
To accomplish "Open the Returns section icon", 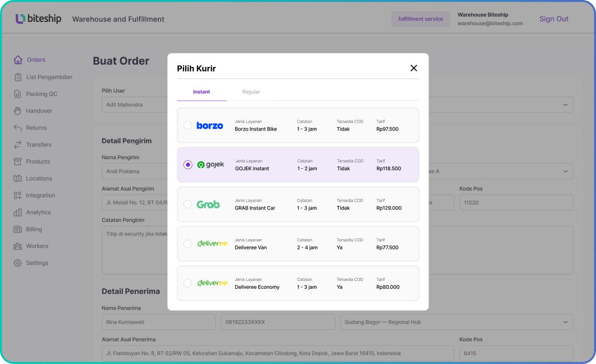I will [18, 127].
